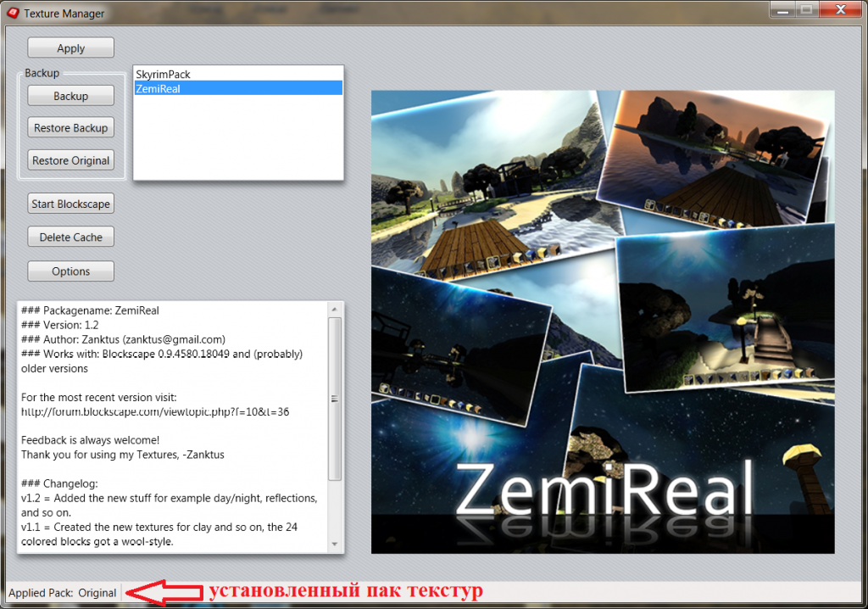This screenshot has width=868, height=609.
Task: Launch the game via Start Blockscape
Action: 71,204
